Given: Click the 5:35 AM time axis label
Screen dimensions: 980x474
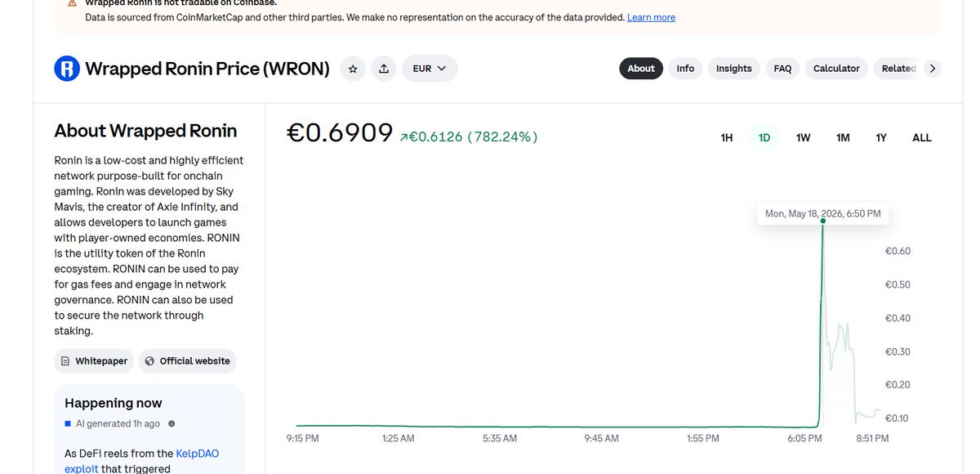Looking at the screenshot, I should click(500, 439).
